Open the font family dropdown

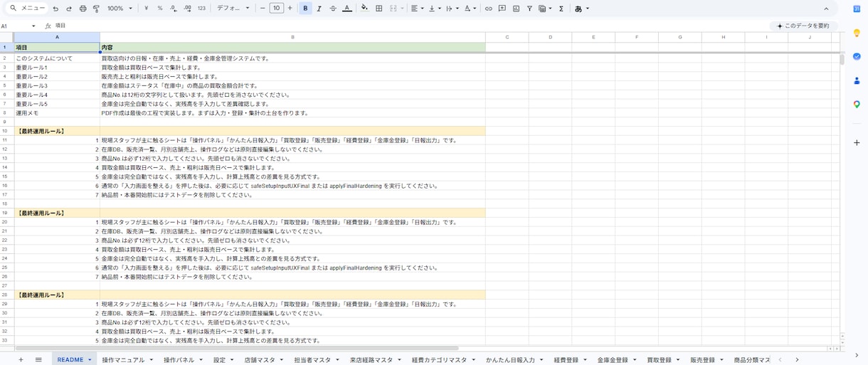point(233,9)
